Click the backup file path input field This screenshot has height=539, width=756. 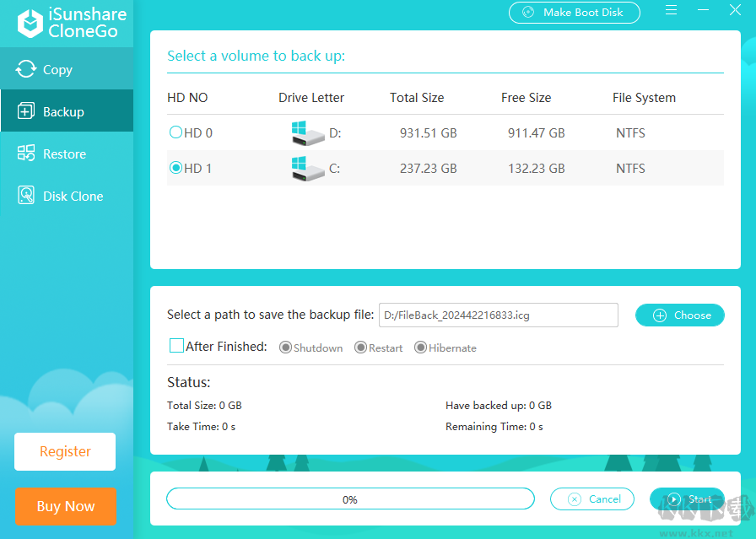coord(498,315)
